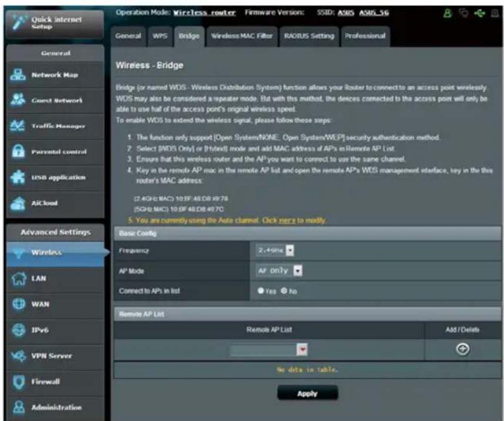Click the USB application puzzle icon
This screenshot has width=504, height=421.
18,177
